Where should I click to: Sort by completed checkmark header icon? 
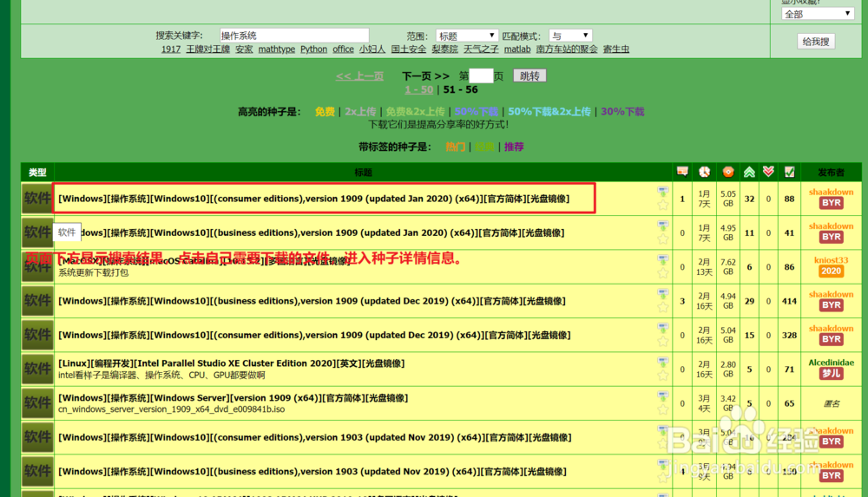click(x=789, y=172)
